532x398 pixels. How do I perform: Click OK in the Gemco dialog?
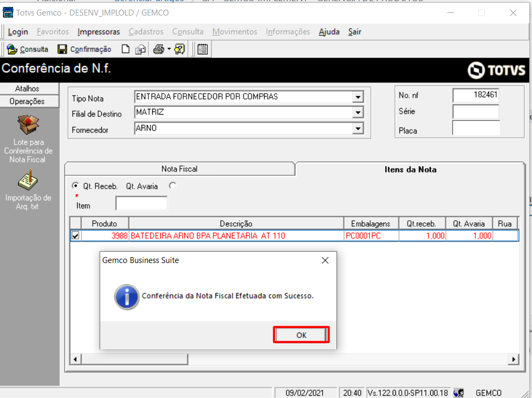(x=301, y=335)
